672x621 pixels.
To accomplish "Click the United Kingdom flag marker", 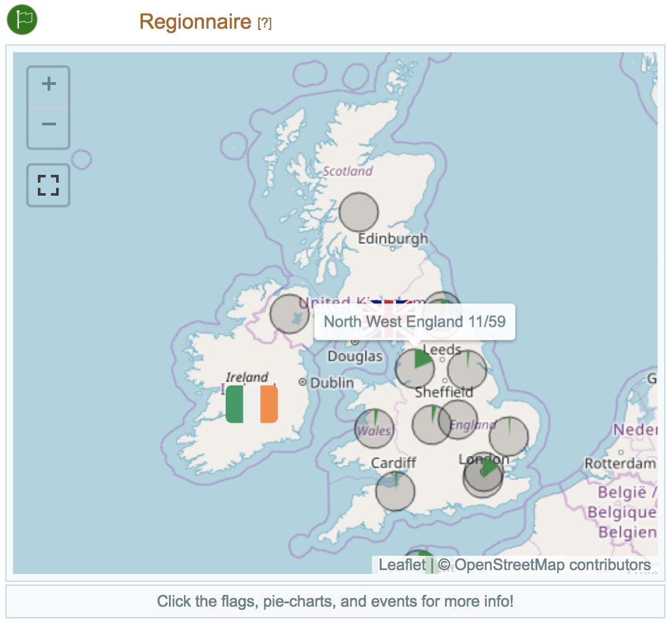I will click(x=388, y=319).
